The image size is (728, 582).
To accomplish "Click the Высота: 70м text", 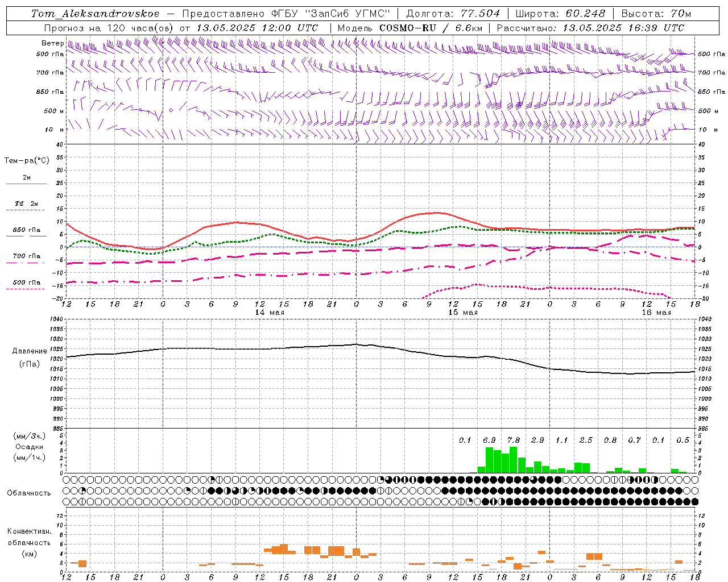I will (x=656, y=14).
